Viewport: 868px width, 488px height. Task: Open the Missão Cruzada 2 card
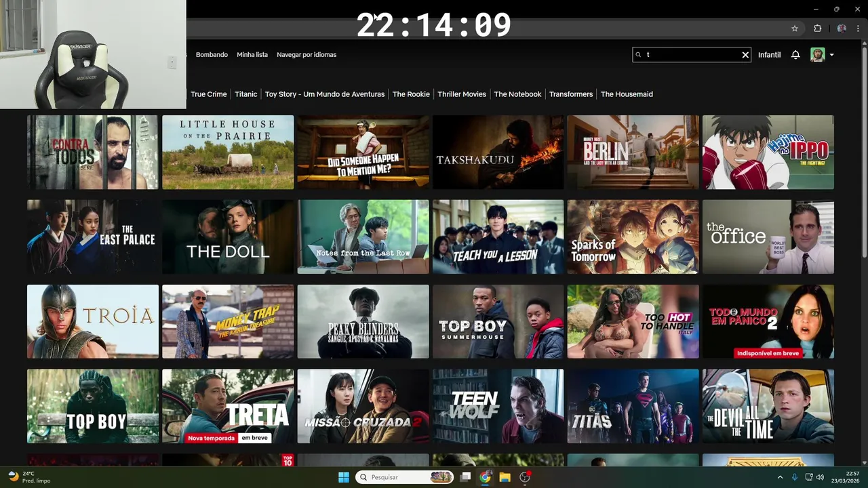click(x=363, y=406)
